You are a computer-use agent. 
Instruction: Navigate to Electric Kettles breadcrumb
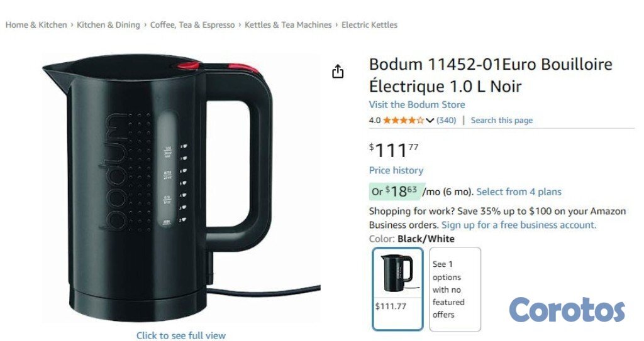369,24
